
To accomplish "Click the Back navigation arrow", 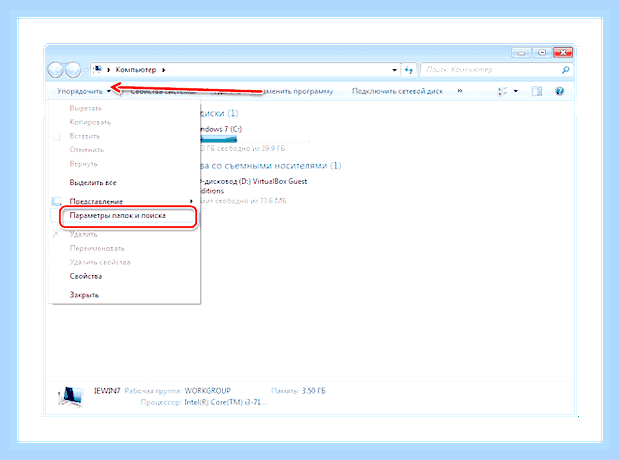I will pos(55,70).
